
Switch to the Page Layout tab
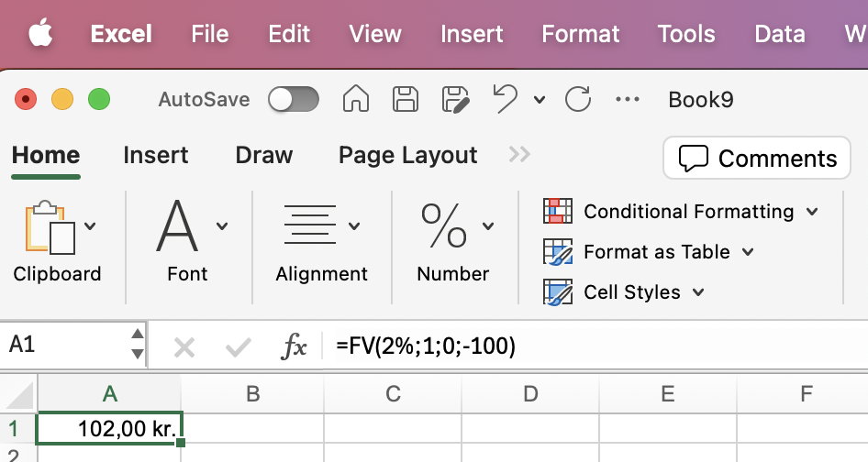click(407, 155)
